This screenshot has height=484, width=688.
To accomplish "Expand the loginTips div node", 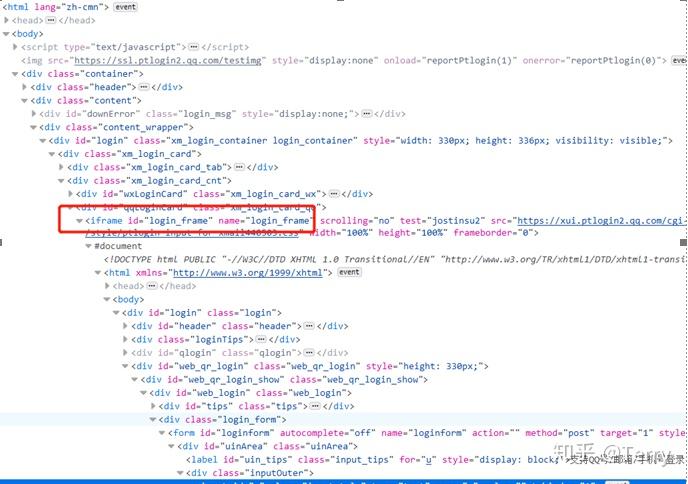I will [125, 340].
